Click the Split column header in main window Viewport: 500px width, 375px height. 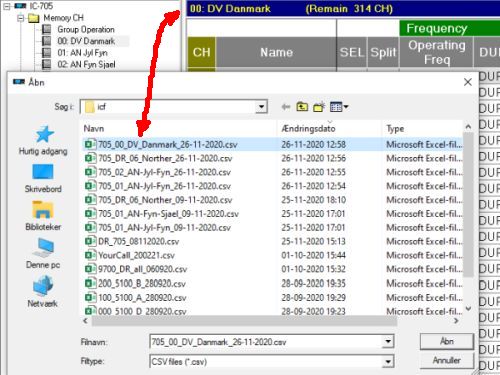pyautogui.click(x=383, y=52)
